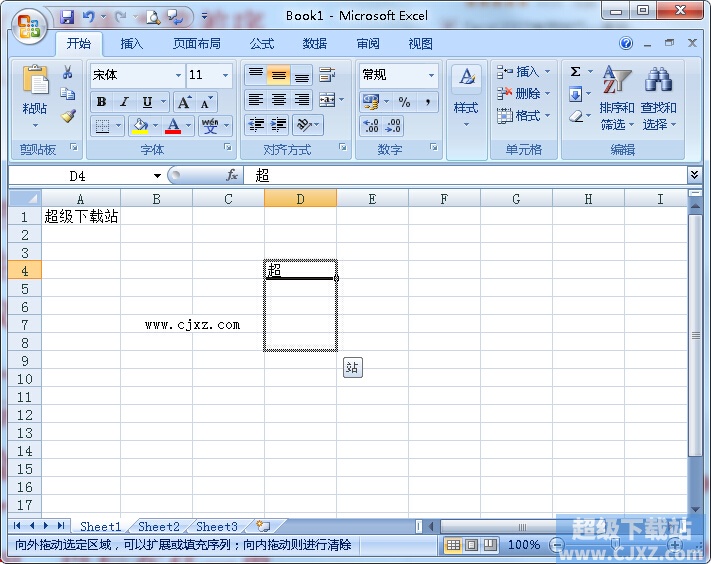Switch to Review (审阅) tab
This screenshot has width=711, height=564.
(x=368, y=44)
